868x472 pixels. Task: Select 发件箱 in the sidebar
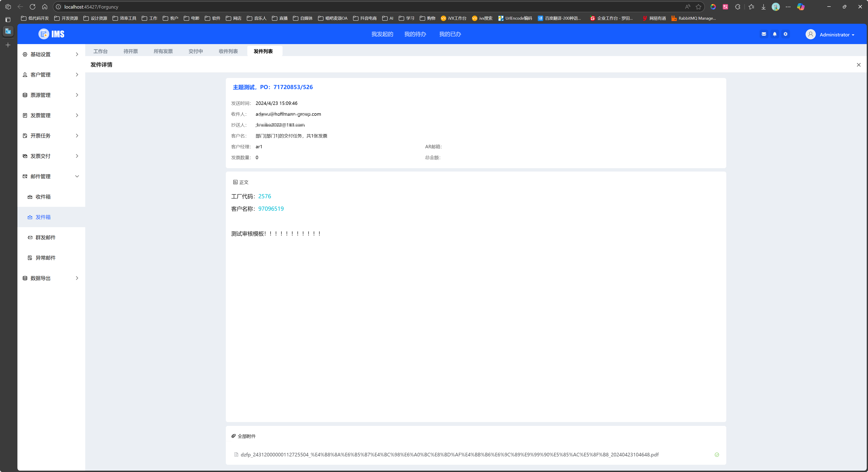coord(43,217)
